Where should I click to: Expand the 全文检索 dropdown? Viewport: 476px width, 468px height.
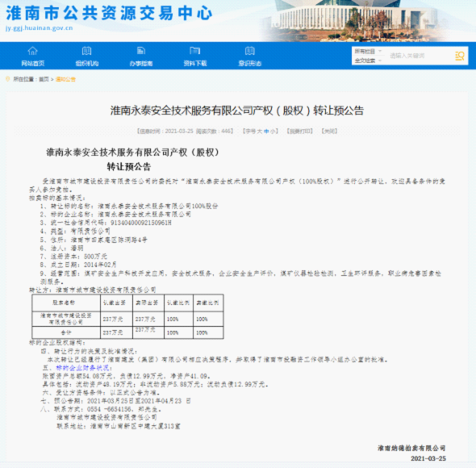point(368,61)
